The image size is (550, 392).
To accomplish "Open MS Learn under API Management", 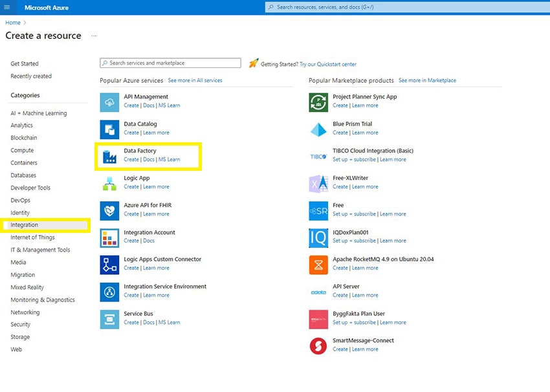I will [169, 105].
